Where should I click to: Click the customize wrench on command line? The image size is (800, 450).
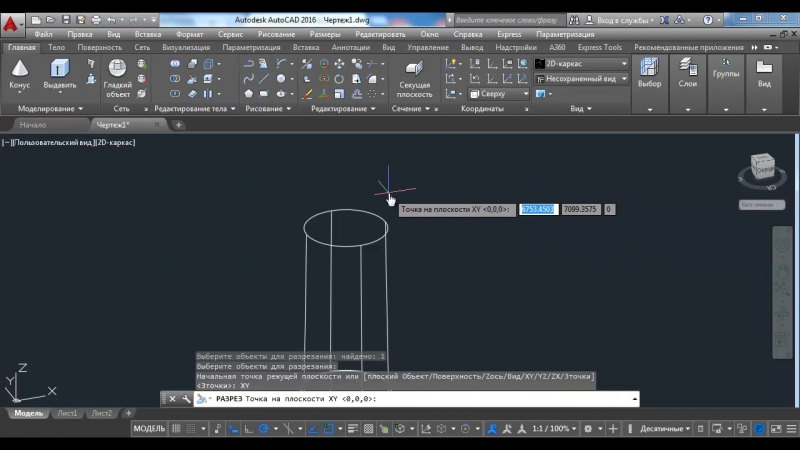(x=186, y=399)
